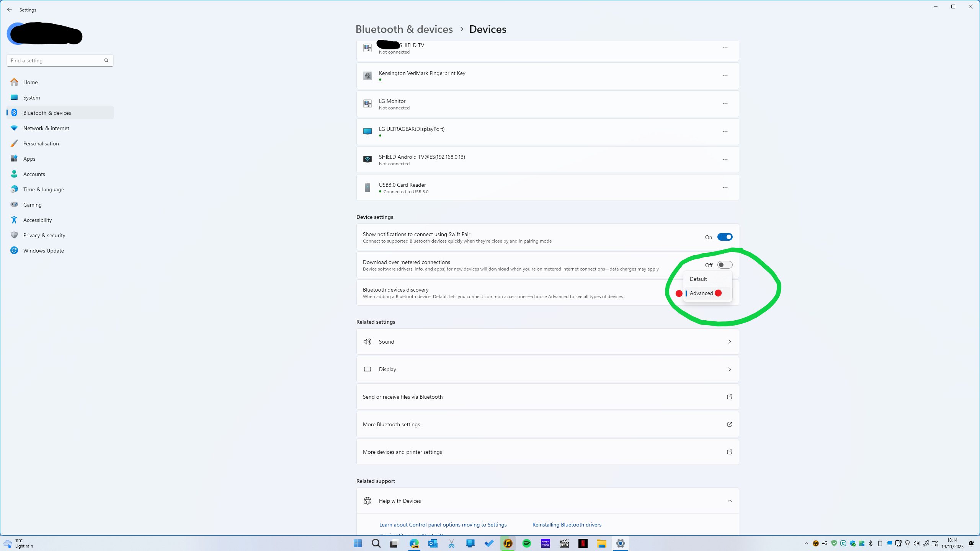Click the Netflix taskbar icon
The image size is (980, 551).
[583, 543]
